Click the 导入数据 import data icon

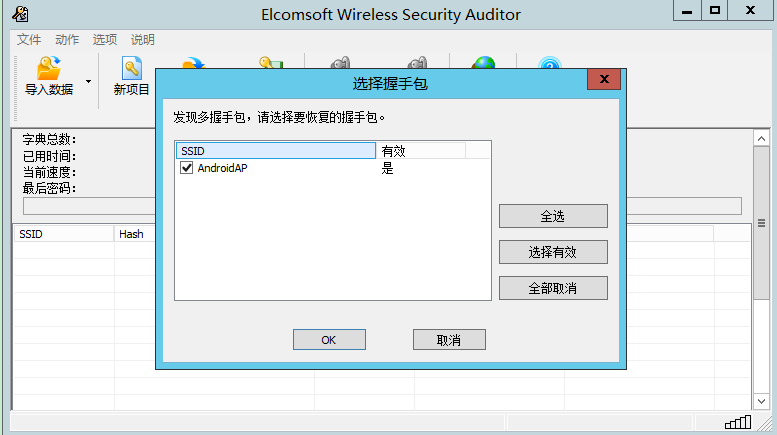pos(49,68)
